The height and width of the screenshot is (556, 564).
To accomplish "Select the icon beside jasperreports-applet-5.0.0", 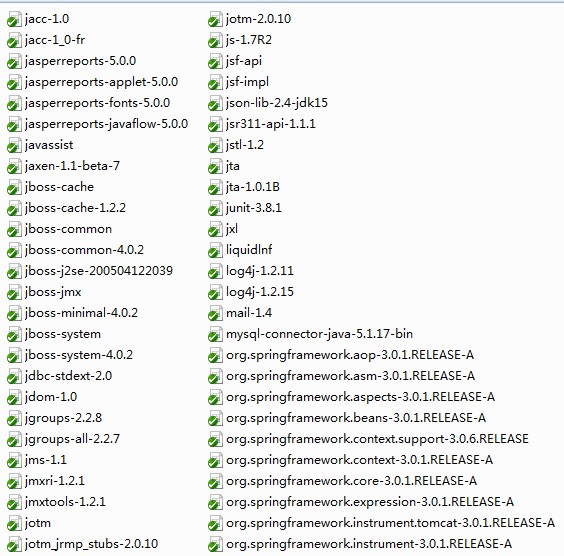I will tap(14, 82).
